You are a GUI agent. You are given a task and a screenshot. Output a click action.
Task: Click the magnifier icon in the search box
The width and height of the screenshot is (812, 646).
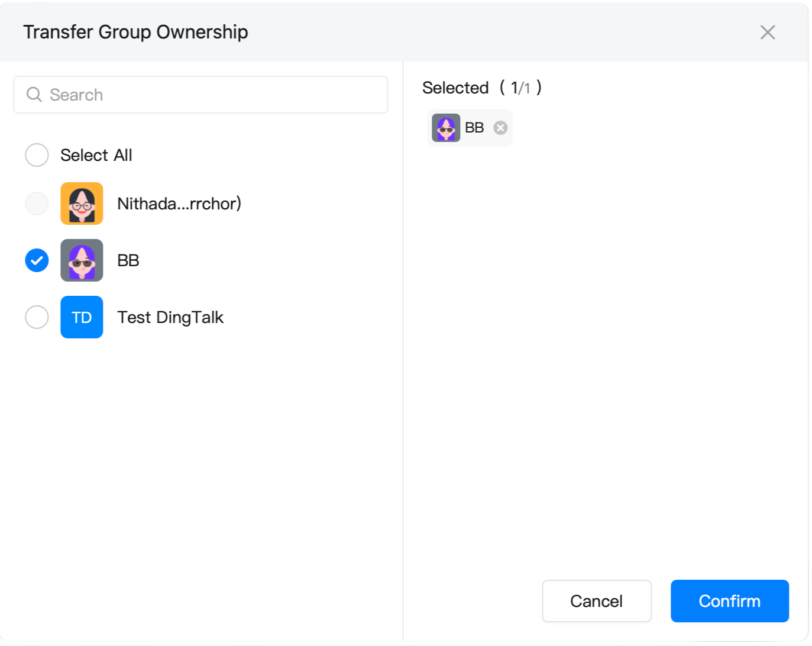(34, 95)
